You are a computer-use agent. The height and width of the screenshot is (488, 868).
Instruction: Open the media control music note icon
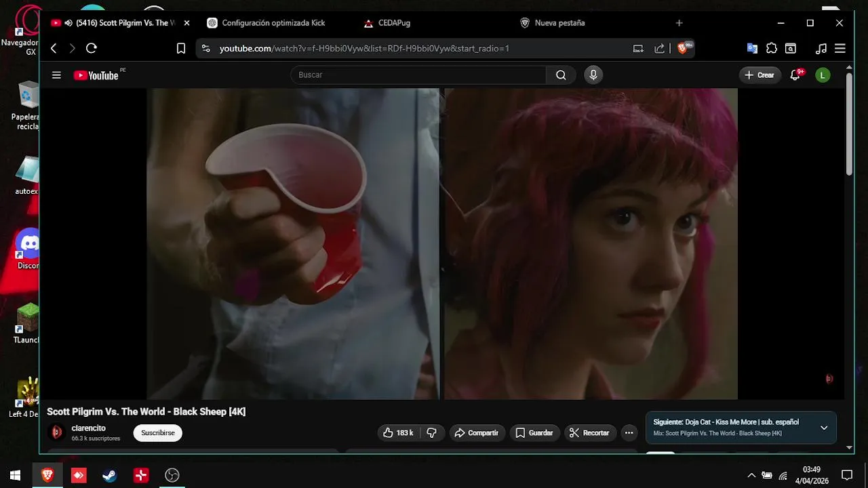(x=821, y=48)
